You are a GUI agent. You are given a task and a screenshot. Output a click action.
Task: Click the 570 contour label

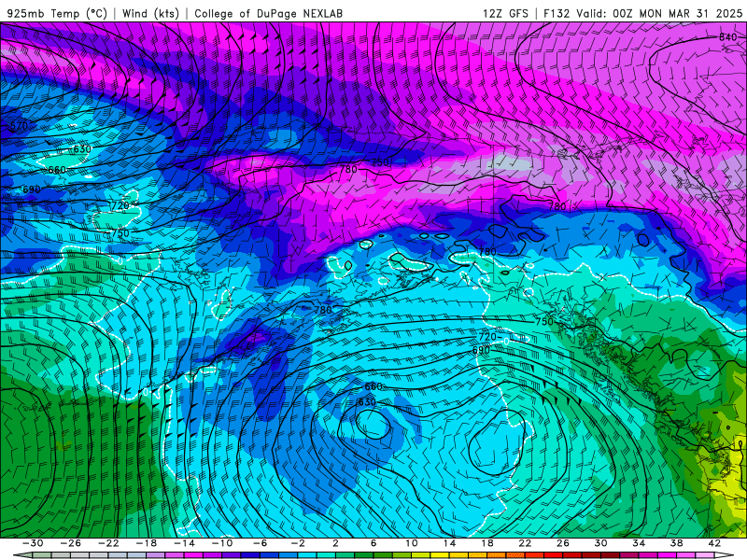click(19, 126)
